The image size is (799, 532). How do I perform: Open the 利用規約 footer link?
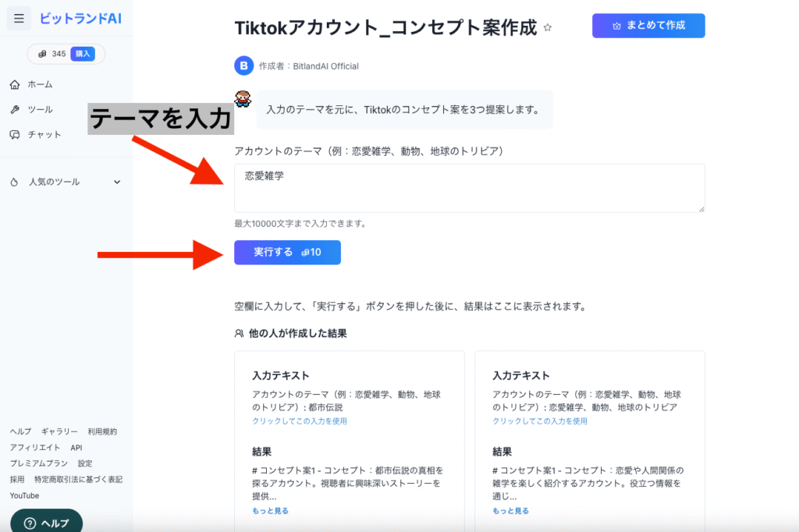coord(102,431)
